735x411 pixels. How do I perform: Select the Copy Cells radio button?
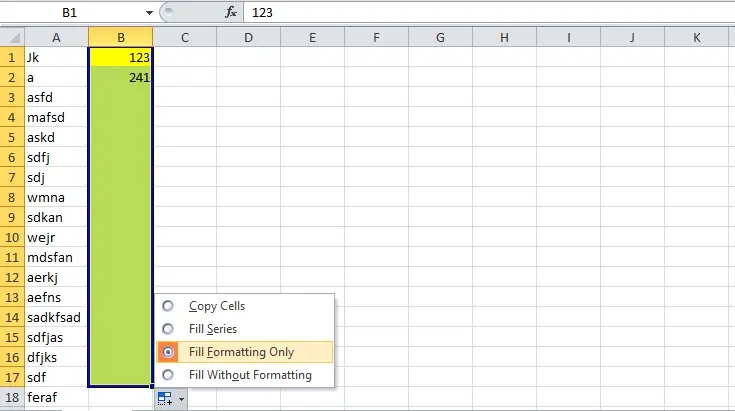pos(168,306)
